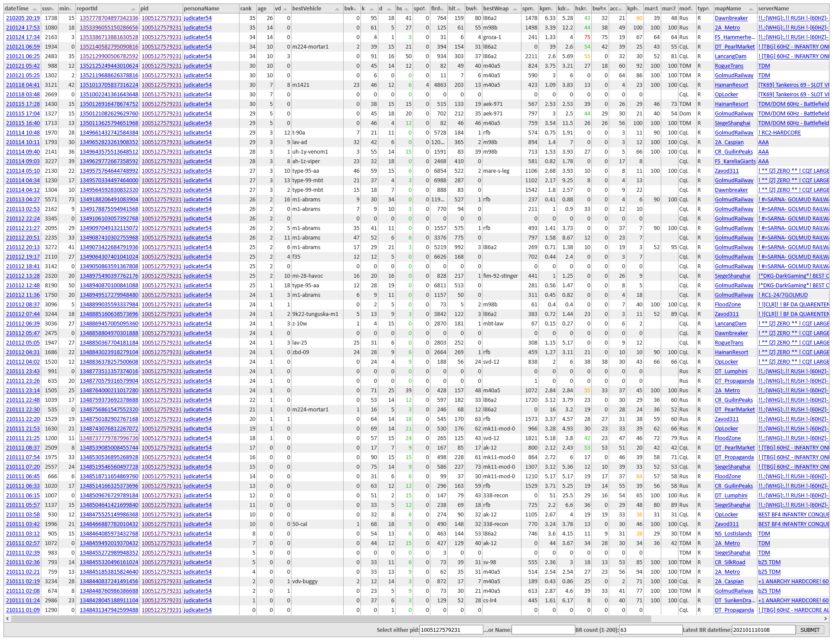This screenshot has height=644, width=833.
Task: Click the pid column header
Action: [x=161, y=9]
